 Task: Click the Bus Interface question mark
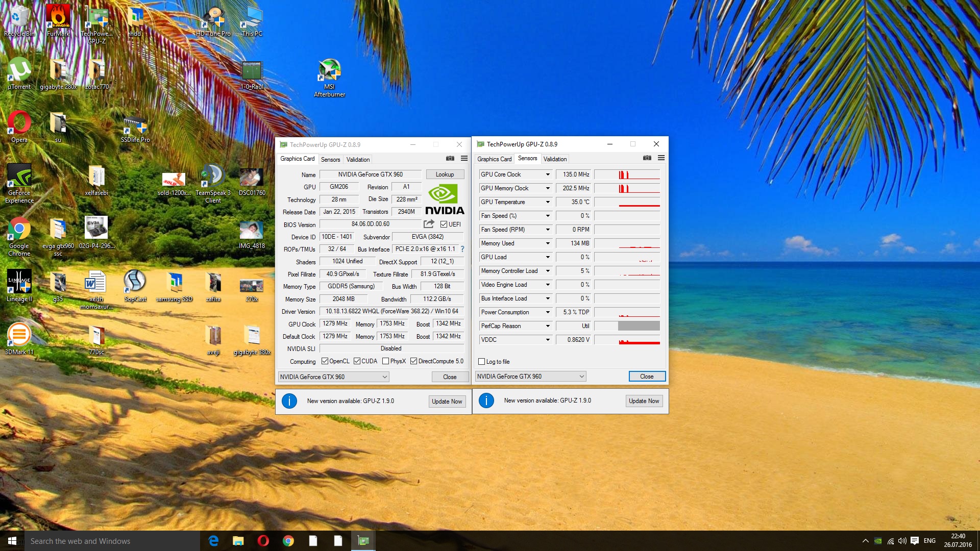(x=462, y=249)
